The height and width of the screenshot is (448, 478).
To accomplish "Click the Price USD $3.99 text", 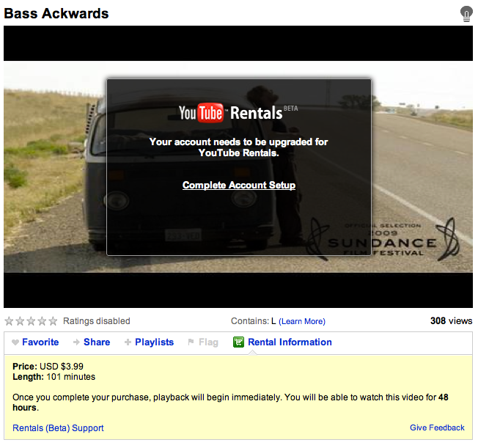I will coord(48,367).
